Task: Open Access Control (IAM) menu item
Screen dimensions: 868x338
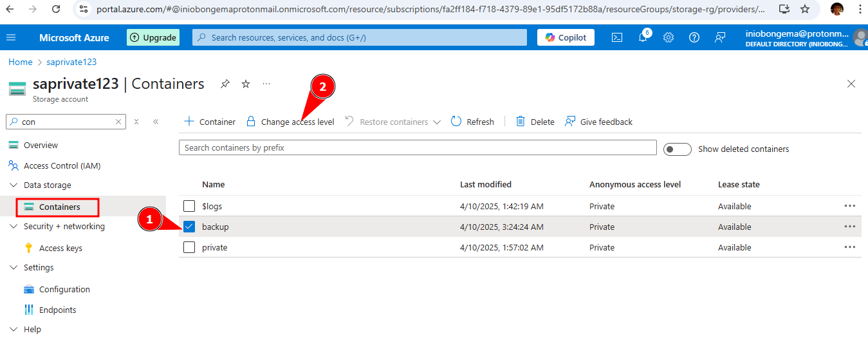Action: click(x=62, y=165)
